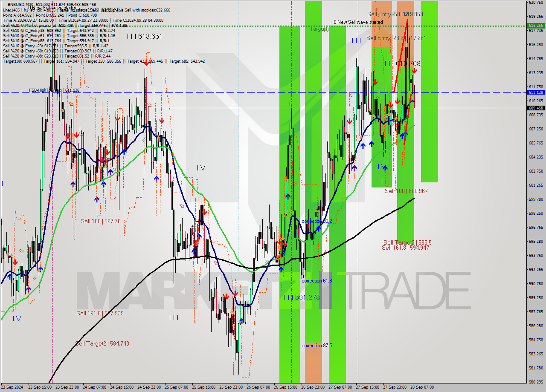546x392 pixels.
Task: Click the 604.235 price axis label
Action: point(536,157)
